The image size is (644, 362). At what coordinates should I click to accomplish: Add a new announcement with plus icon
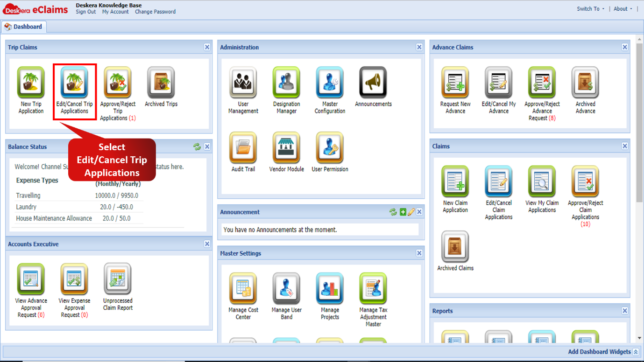click(403, 212)
